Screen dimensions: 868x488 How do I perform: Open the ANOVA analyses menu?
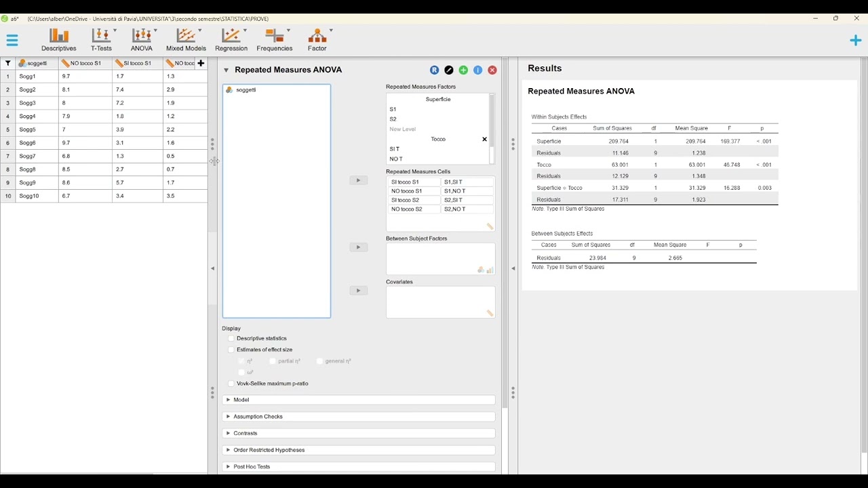tap(142, 40)
